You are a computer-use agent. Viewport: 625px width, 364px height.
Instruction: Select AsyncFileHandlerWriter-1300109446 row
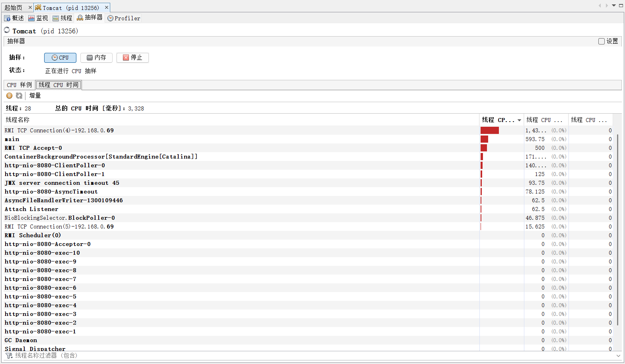point(308,200)
